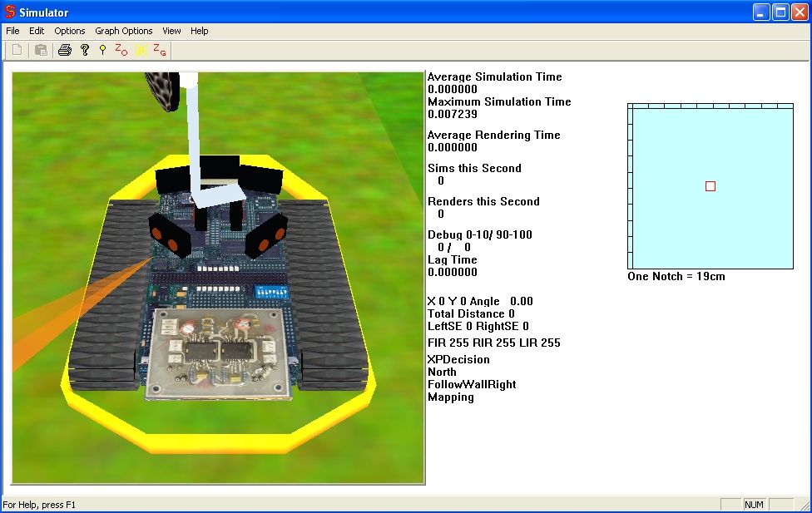Open the Help menu
Image resolution: width=812 pixels, height=513 pixels.
coord(200,31)
